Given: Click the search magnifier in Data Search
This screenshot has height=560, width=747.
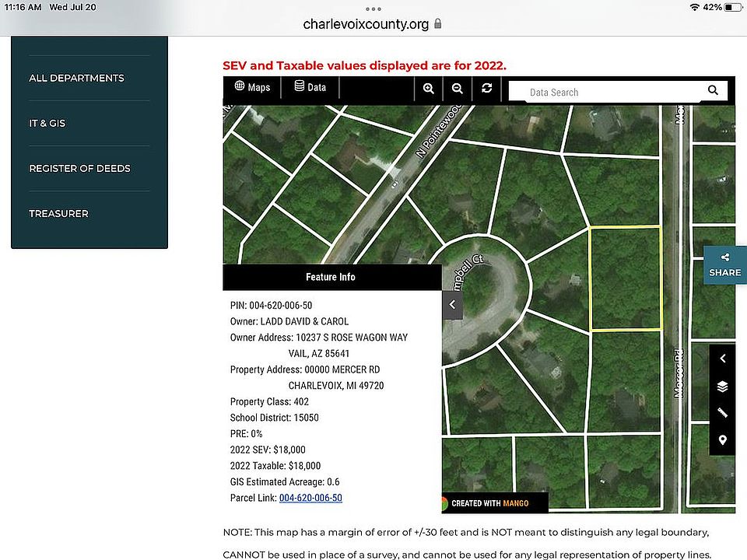Looking at the screenshot, I should point(713,91).
